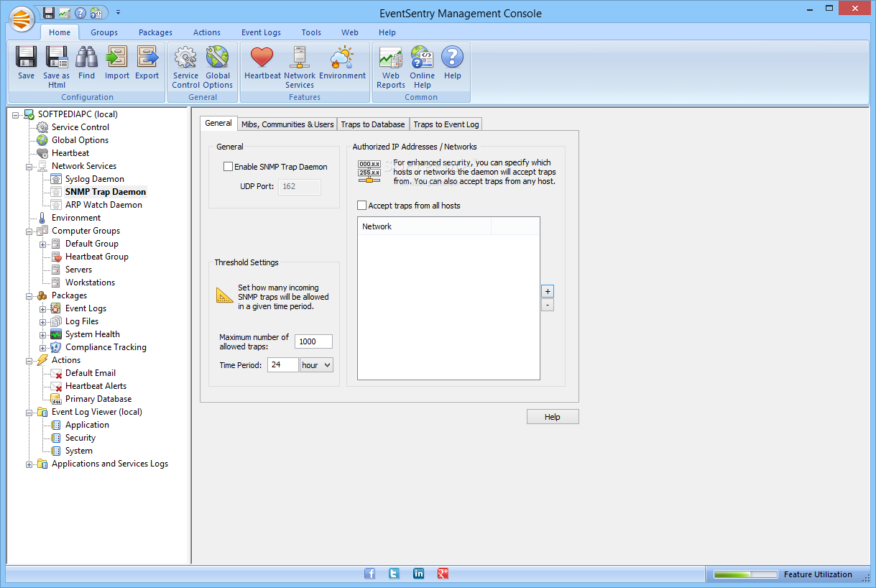Click the Feature Utilization progress bar
The image size is (876, 588).
coord(745,574)
